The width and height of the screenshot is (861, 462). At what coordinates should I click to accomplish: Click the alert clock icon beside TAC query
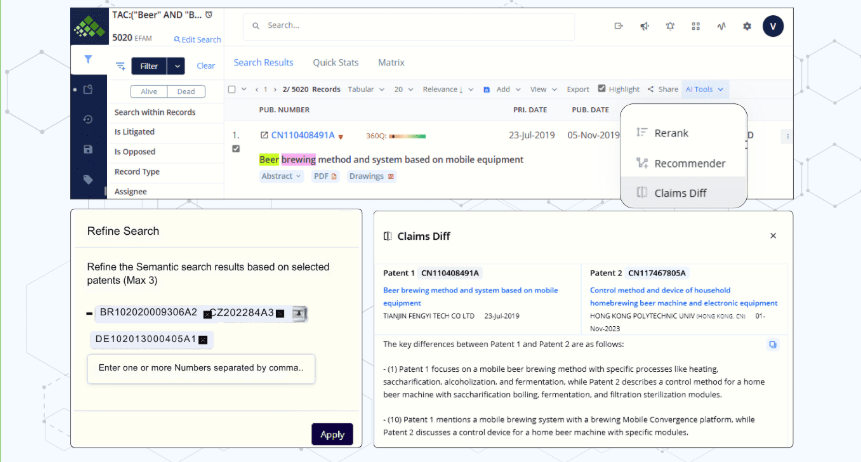(x=209, y=15)
